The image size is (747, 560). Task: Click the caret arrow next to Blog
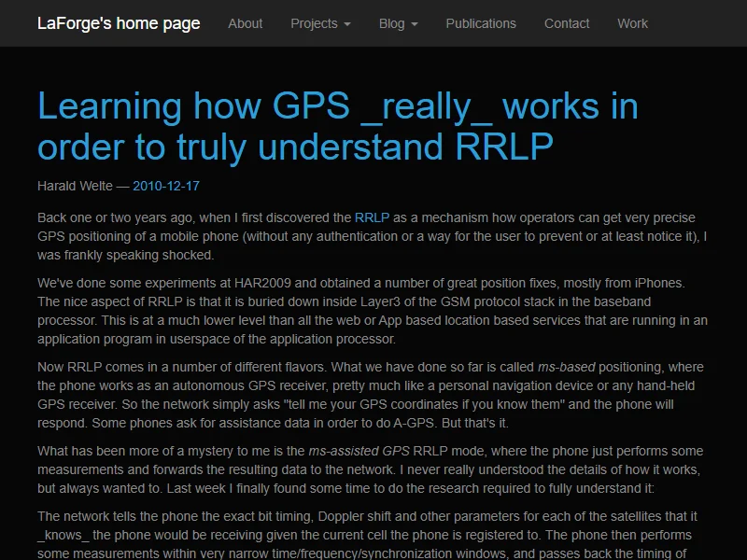[414, 24]
